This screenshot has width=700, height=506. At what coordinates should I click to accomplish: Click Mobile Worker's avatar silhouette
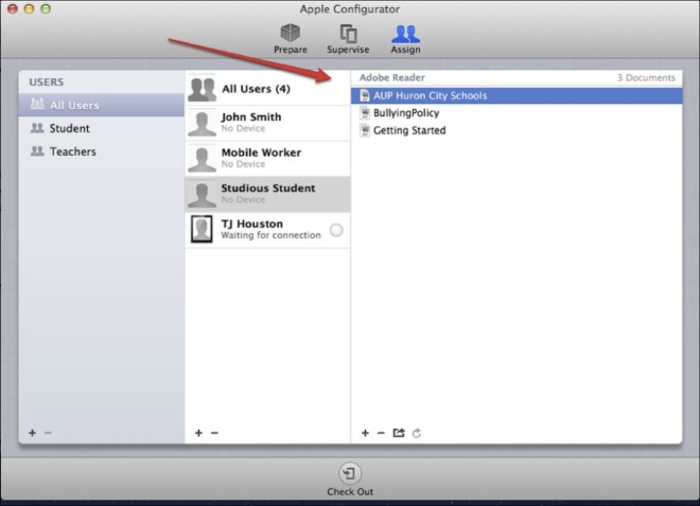[202, 159]
